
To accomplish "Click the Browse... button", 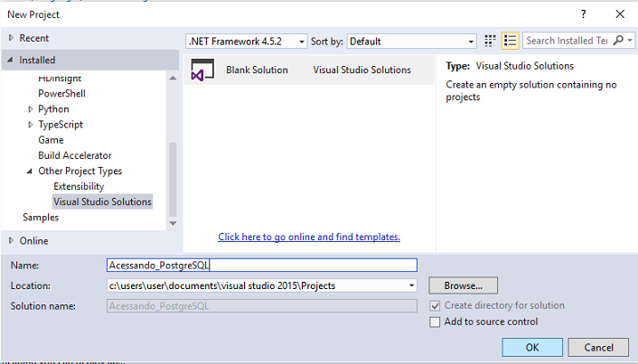I will (463, 285).
